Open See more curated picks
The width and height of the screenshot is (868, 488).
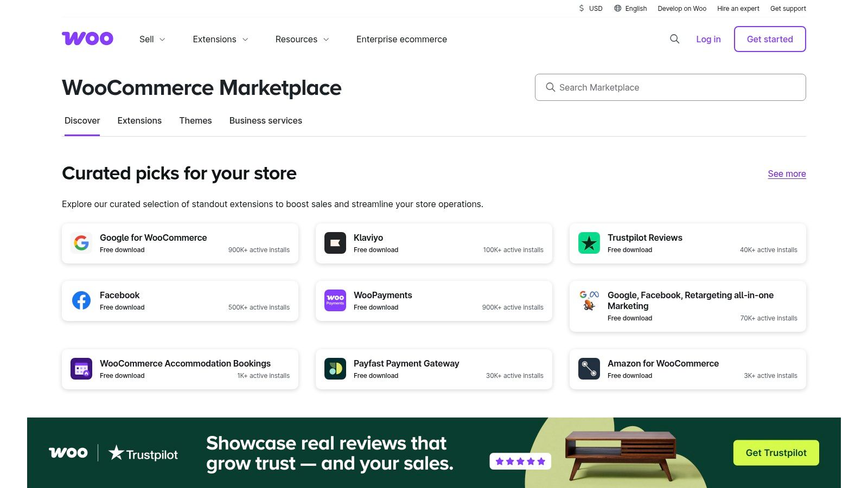click(787, 174)
